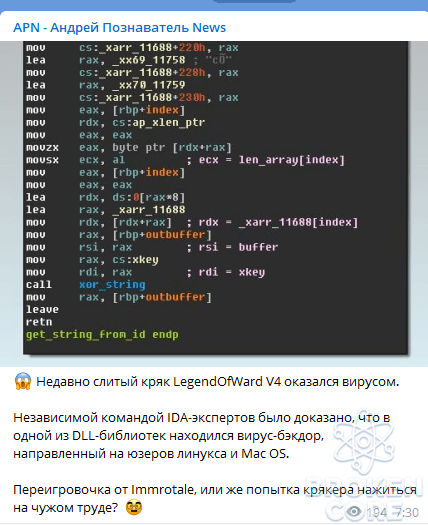Click the 'leave' instruction line
This screenshot has height=525, width=428.
(42, 309)
